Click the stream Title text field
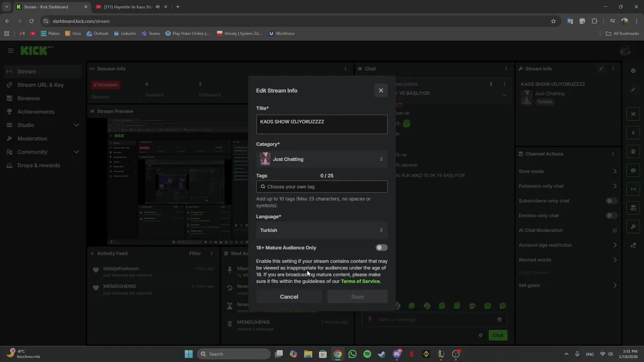644x362 pixels. [x=321, y=124]
